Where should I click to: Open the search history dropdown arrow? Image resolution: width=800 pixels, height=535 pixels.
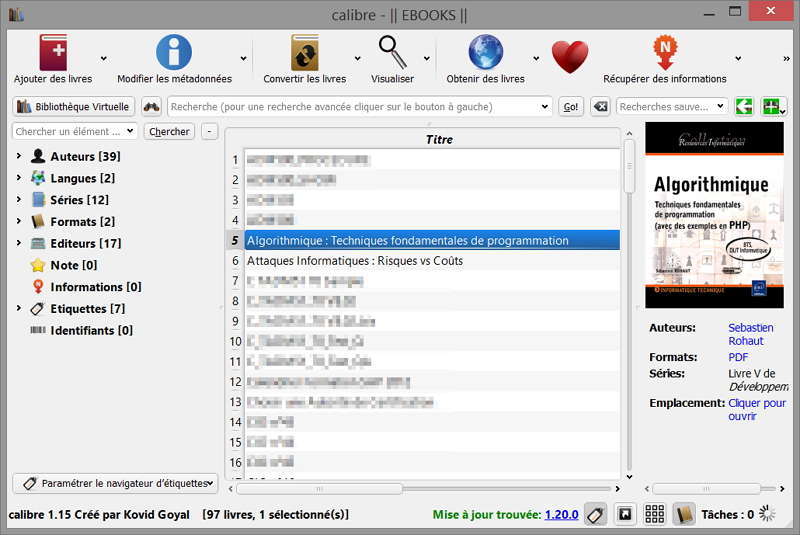[544, 107]
